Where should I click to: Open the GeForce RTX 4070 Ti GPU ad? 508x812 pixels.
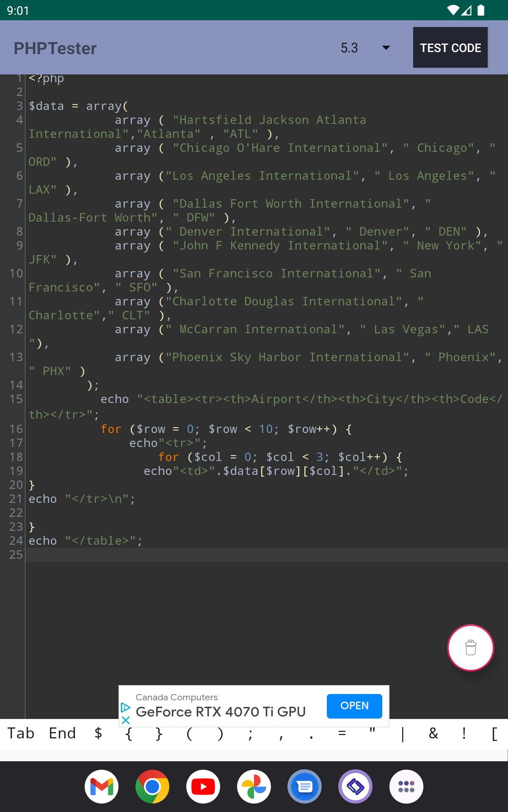tap(221, 712)
